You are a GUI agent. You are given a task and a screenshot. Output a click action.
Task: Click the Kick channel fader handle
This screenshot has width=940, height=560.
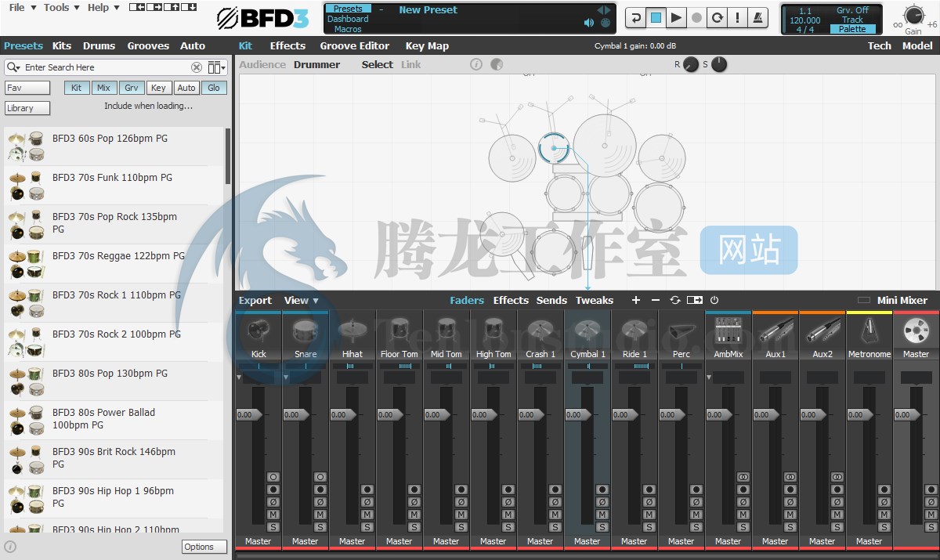pyautogui.click(x=248, y=414)
